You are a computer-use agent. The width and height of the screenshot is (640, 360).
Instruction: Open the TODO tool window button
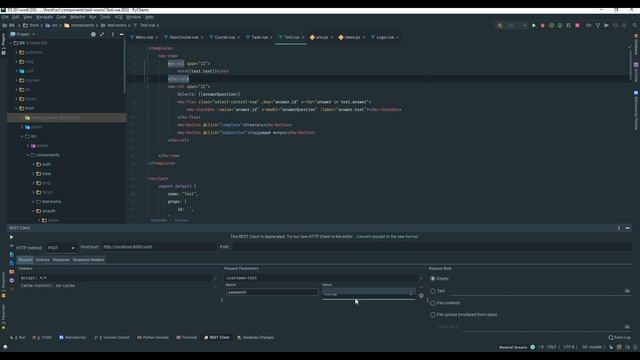[42, 338]
